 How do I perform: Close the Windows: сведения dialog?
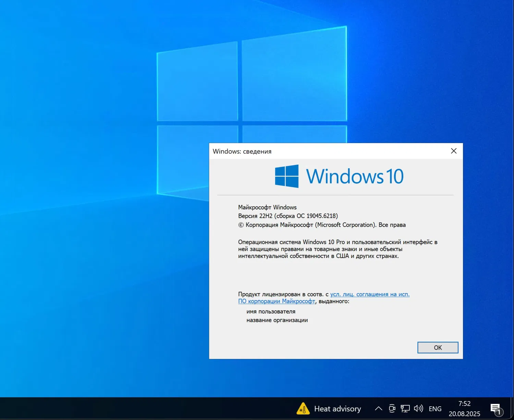[x=453, y=151]
